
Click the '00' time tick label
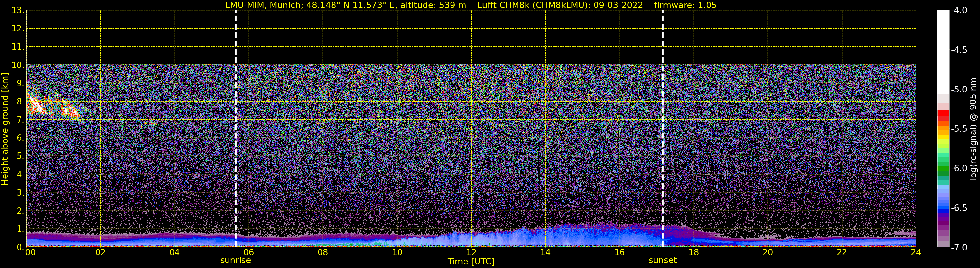tap(31, 252)
